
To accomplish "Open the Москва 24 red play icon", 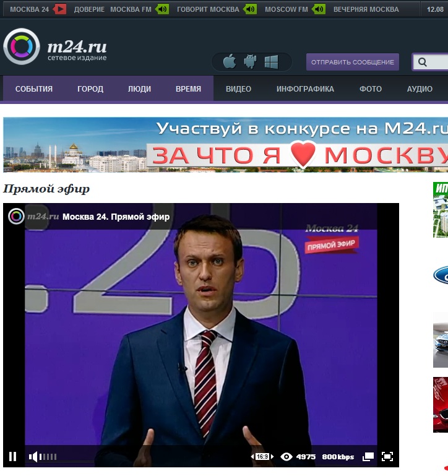I will coord(59,9).
